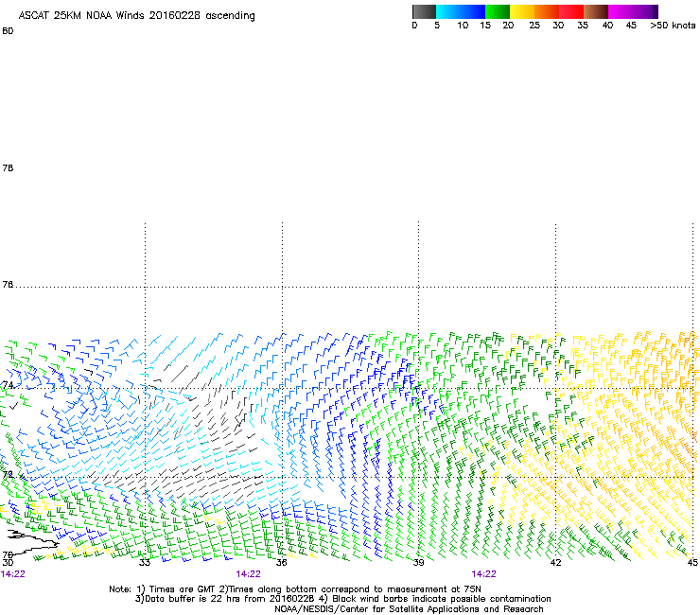The height and width of the screenshot is (615, 700).
Task: Click the latitude label '76' on the left axis
Action: point(8,285)
